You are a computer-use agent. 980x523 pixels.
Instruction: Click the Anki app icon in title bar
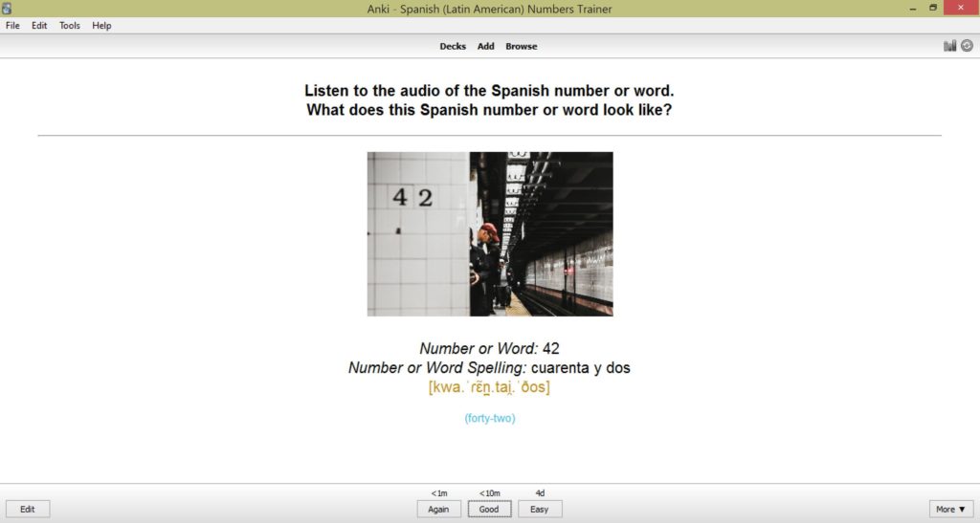coord(7,8)
